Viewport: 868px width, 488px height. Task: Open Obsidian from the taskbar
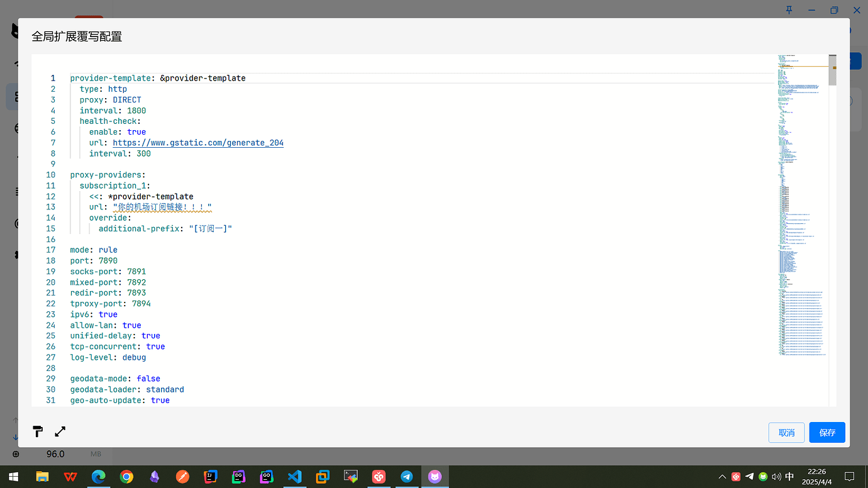(x=155, y=477)
